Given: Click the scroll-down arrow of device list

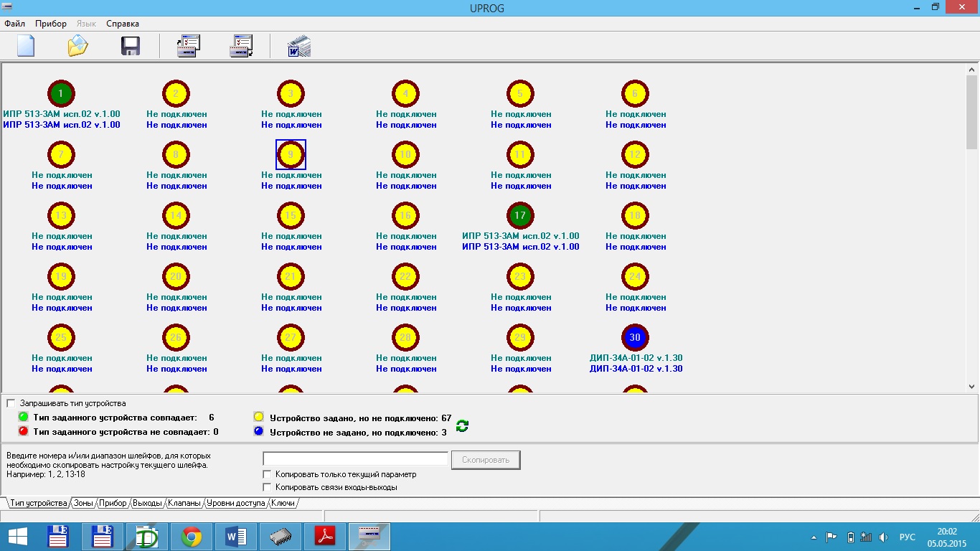Looking at the screenshot, I should click(972, 387).
